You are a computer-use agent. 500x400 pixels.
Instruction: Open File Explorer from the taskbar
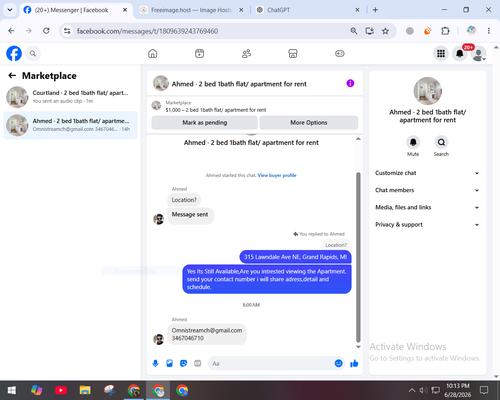(85, 390)
